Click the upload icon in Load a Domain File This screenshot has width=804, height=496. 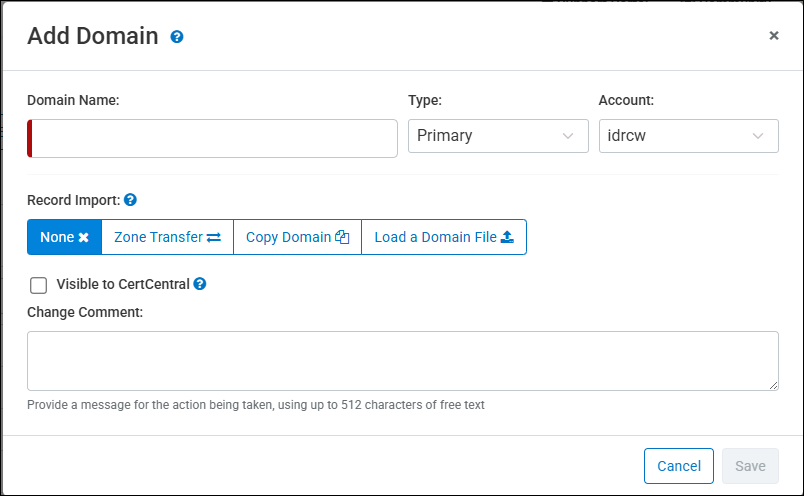(x=507, y=238)
